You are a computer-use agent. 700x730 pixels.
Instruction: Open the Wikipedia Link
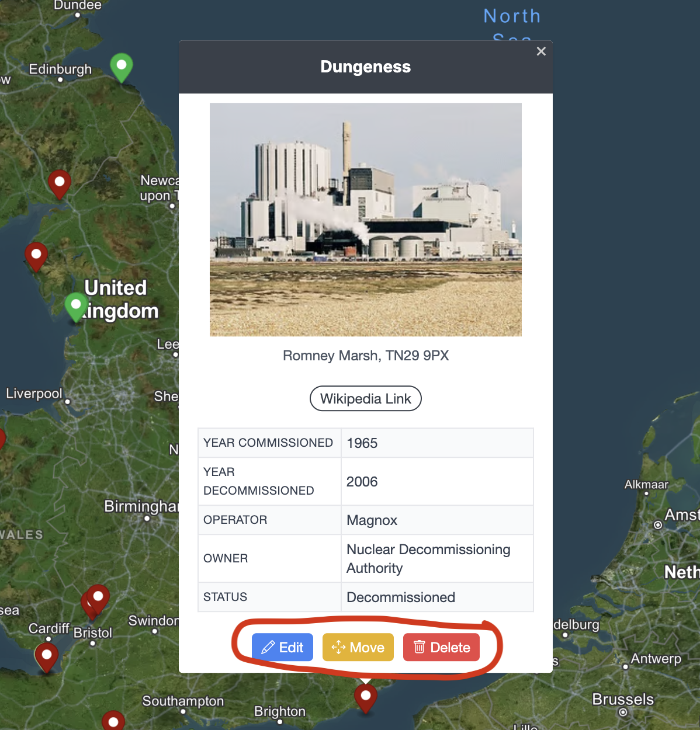pos(365,398)
